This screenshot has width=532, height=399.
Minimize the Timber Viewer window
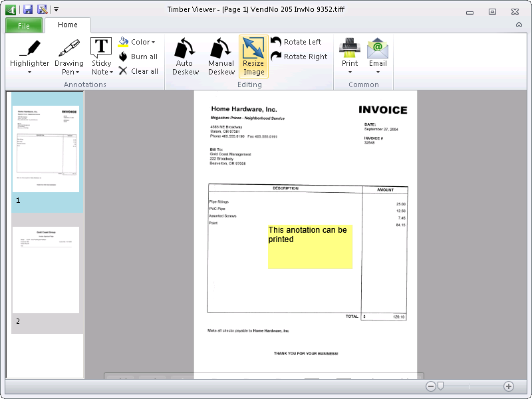click(469, 12)
